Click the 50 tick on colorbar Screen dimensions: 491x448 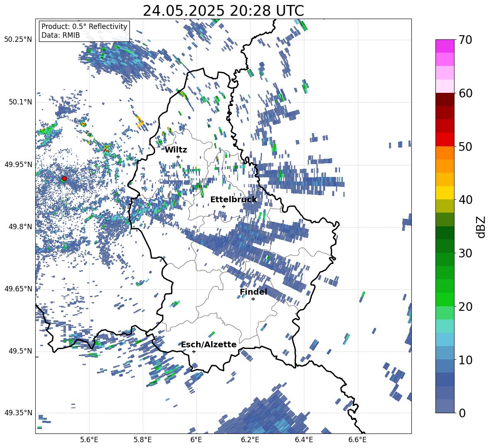(x=465, y=146)
